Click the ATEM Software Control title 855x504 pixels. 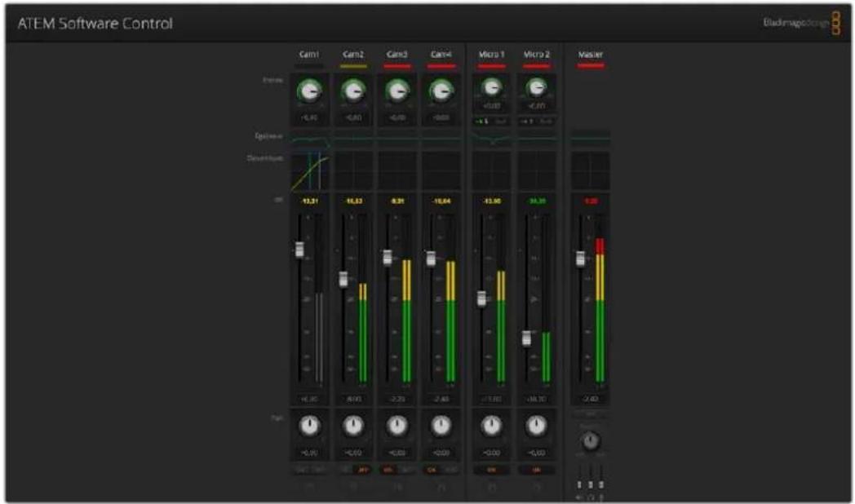click(x=95, y=24)
